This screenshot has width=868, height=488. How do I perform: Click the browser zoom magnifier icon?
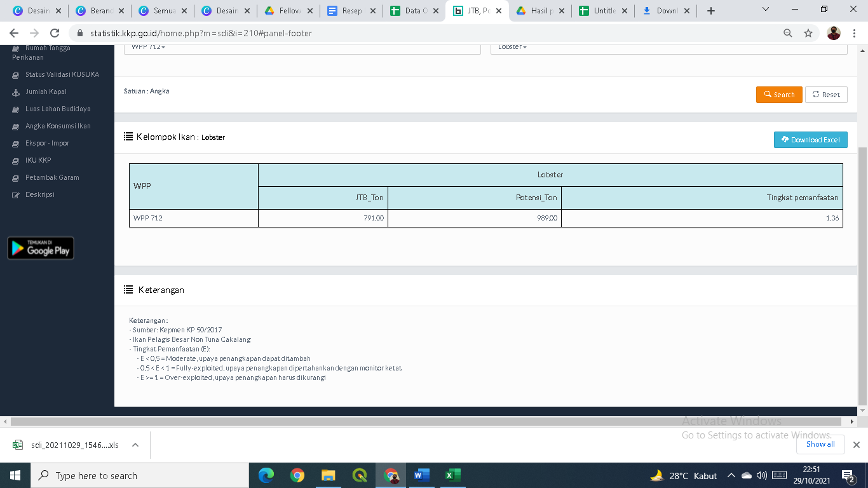click(788, 33)
